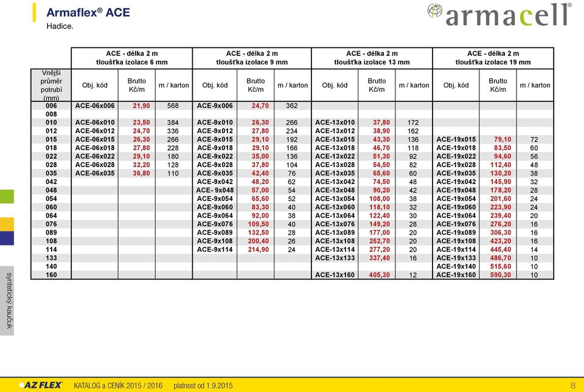The image size is (584, 392).
Task: Click footer text 'KATALOG a CENÍK 2015 / 2016'
Action: pos(118,386)
